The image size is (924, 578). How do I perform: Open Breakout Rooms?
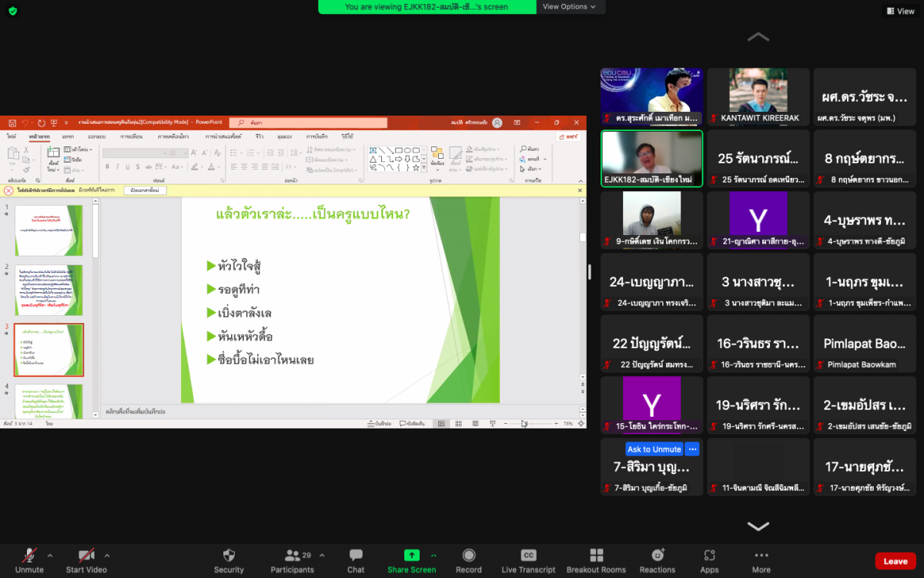point(596,556)
